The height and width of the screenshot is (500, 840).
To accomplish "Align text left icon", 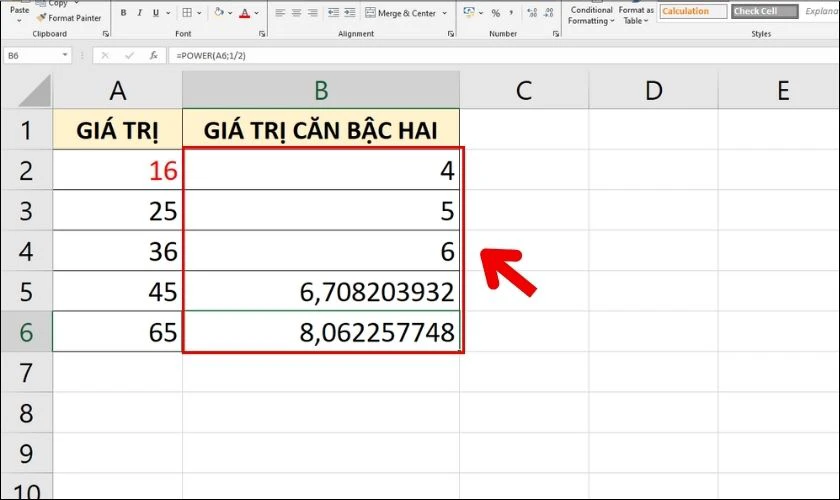I will click(x=280, y=12).
